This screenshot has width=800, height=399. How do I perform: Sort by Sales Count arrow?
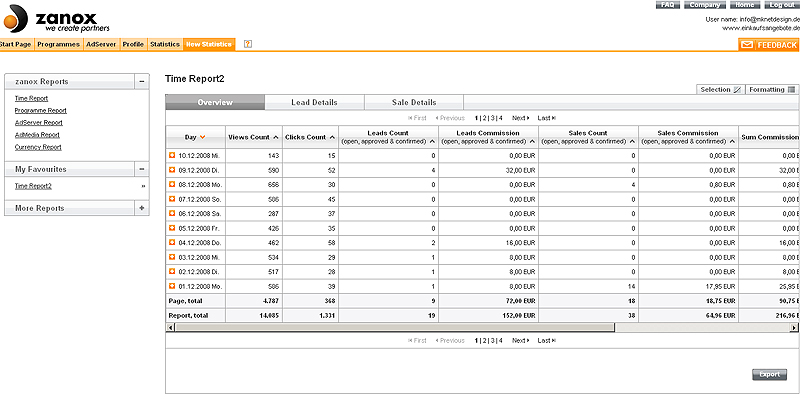tap(633, 141)
